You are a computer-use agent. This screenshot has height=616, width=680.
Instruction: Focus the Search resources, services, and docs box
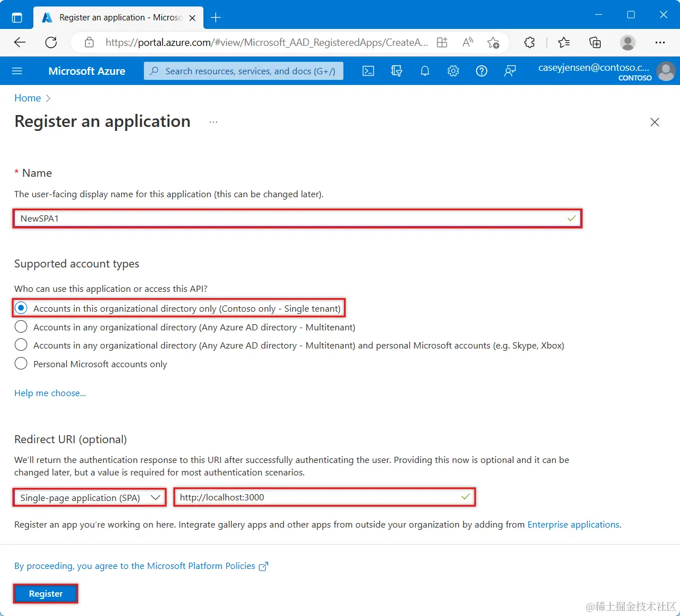tap(244, 71)
